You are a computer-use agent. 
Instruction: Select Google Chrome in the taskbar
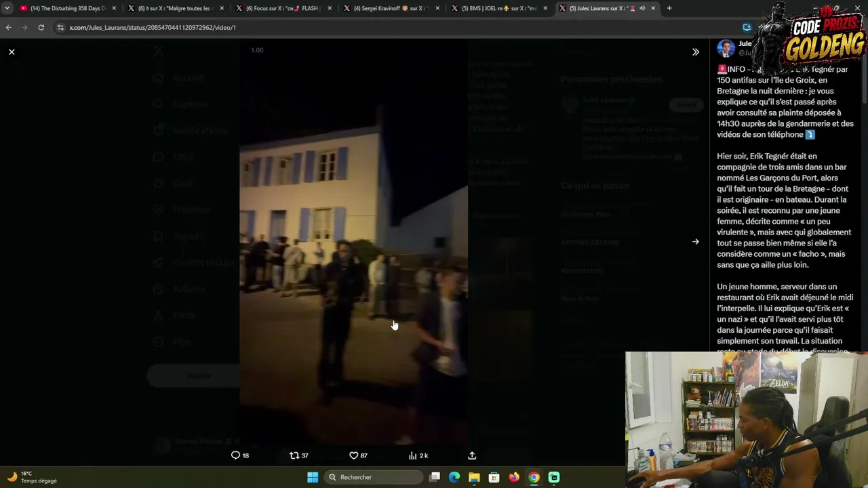point(534,477)
